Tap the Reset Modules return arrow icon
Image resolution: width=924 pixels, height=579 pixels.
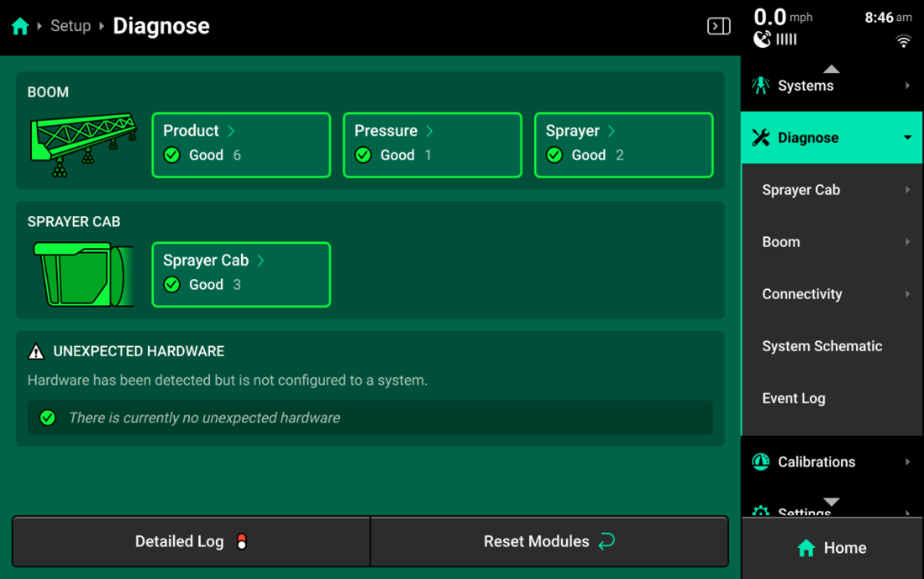click(606, 541)
